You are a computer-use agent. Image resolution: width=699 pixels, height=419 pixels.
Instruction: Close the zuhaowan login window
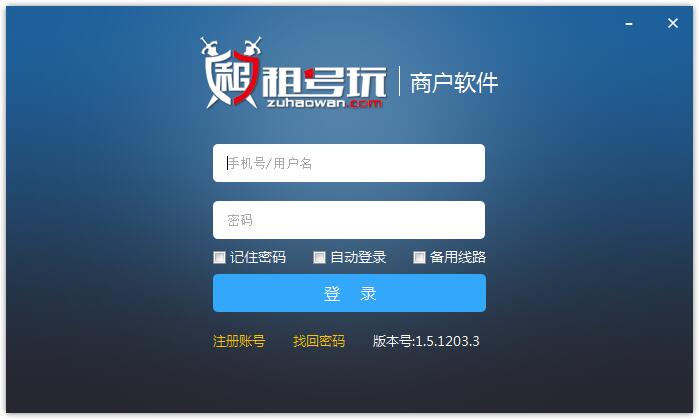pos(673,23)
